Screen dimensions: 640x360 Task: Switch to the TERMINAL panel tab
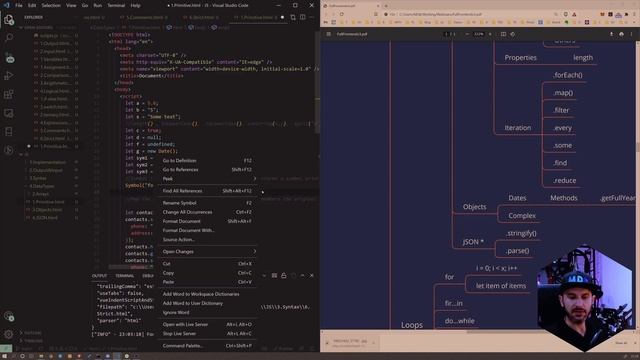124,276
